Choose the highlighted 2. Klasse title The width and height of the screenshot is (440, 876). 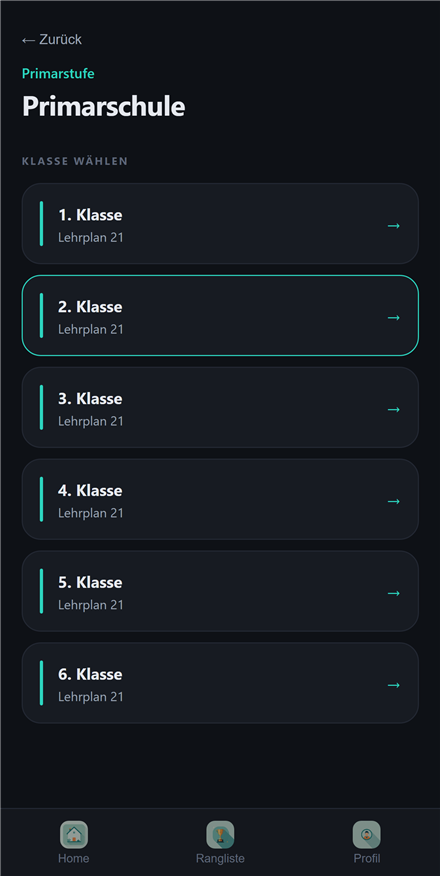pos(90,307)
